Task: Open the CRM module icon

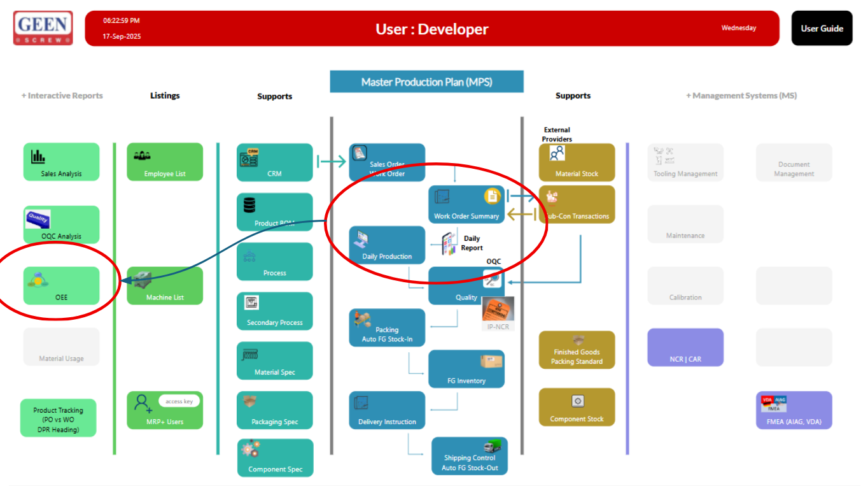Action: point(248,158)
